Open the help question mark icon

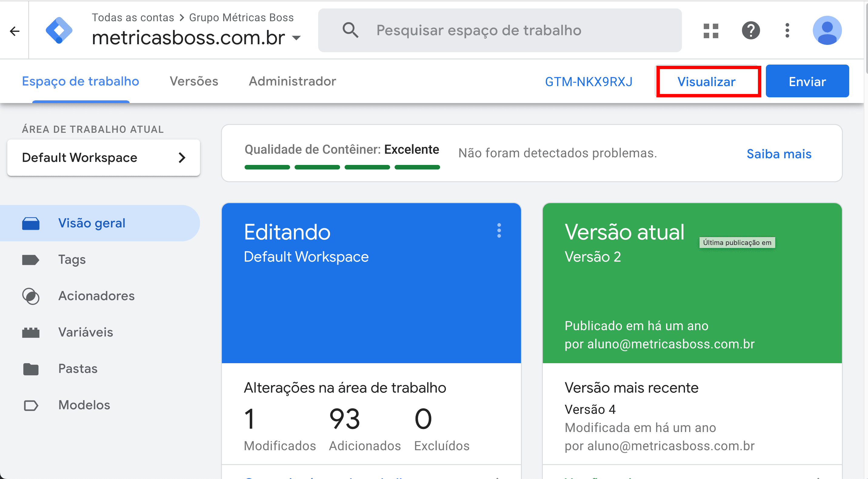[750, 31]
